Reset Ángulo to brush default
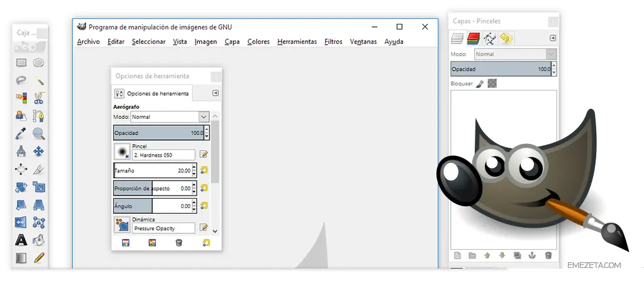This screenshot has width=644, height=283. coord(204,206)
